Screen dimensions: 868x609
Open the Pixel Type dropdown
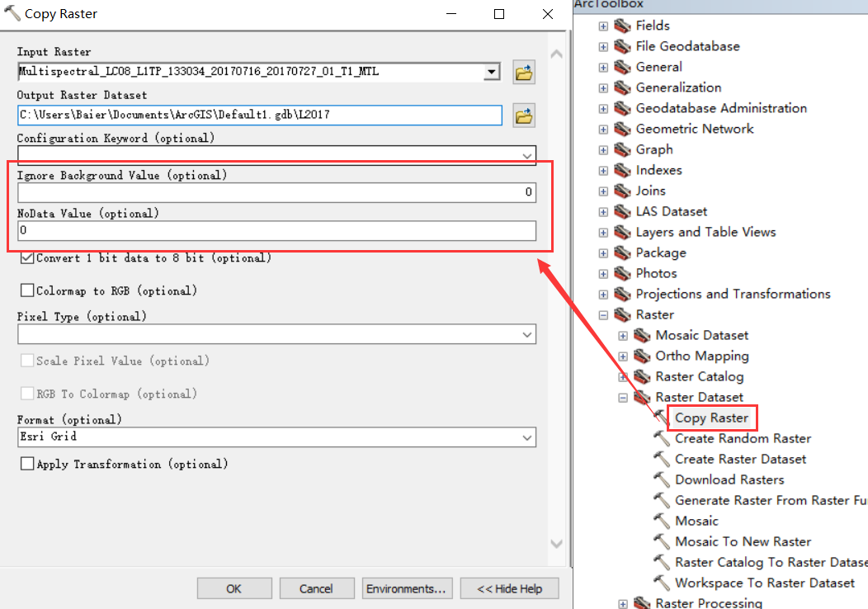[x=527, y=334]
